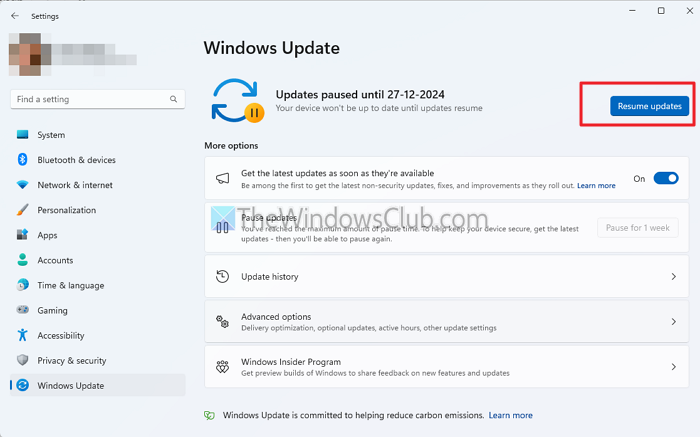The height and width of the screenshot is (437, 700).
Task: Click the System monitor icon
Action: [x=22, y=134]
